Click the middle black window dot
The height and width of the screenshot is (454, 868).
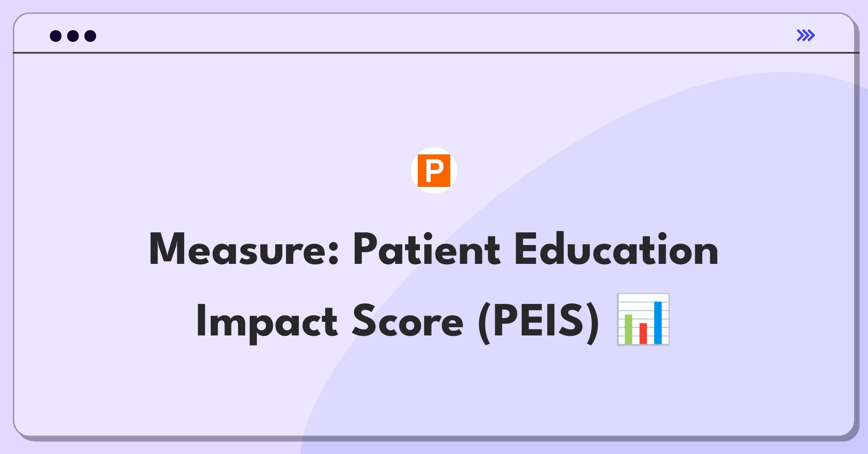(x=73, y=36)
